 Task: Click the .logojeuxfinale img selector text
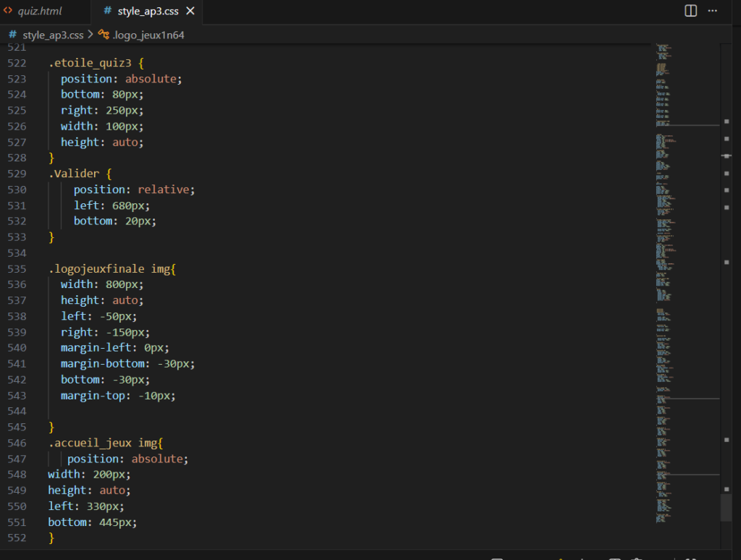(109, 268)
